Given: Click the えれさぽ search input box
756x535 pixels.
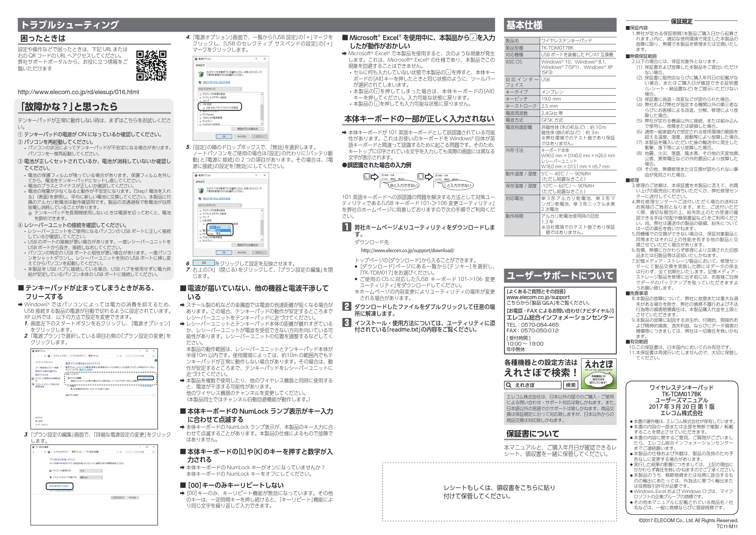Looking at the screenshot, I should (x=533, y=385).
